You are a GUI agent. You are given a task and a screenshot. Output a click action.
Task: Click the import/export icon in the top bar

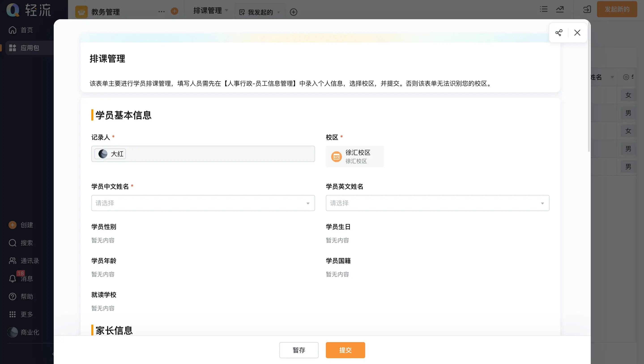point(587,9)
